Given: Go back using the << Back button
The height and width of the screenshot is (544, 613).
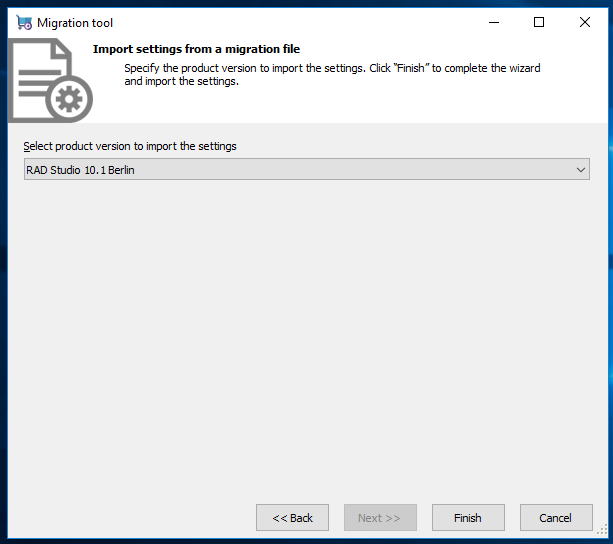Looking at the screenshot, I should (x=292, y=518).
